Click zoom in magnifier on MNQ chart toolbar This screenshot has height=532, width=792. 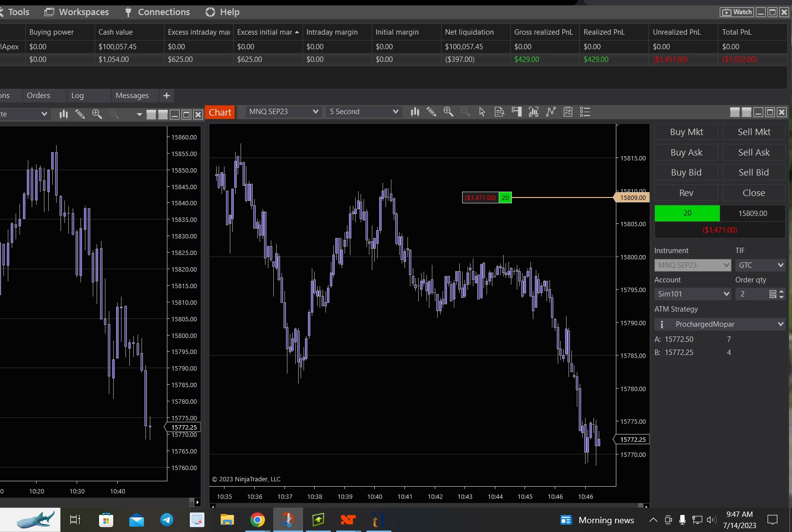pos(448,112)
